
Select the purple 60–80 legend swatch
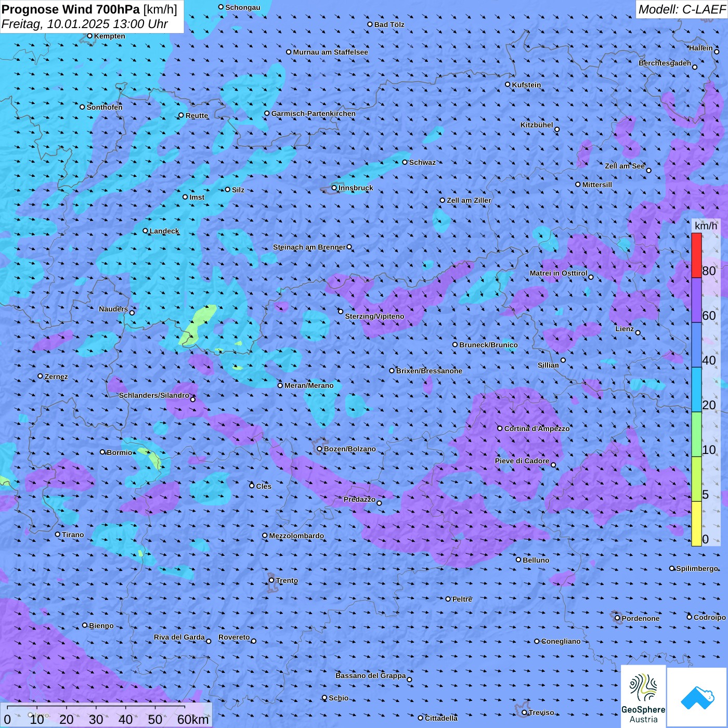click(x=696, y=301)
